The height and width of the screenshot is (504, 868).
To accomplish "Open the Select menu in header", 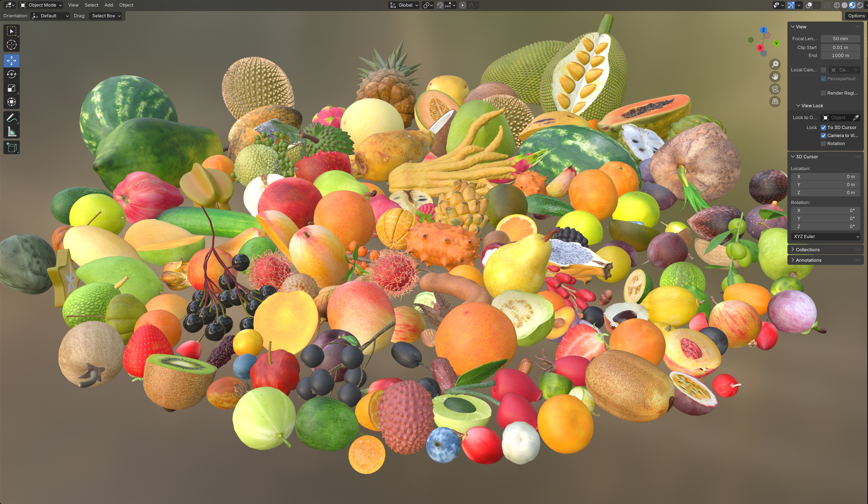I will click(91, 5).
